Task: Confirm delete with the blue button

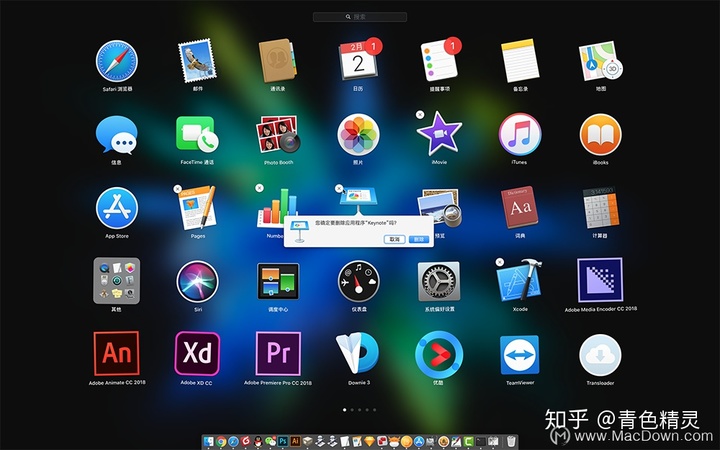Action: coord(419,239)
